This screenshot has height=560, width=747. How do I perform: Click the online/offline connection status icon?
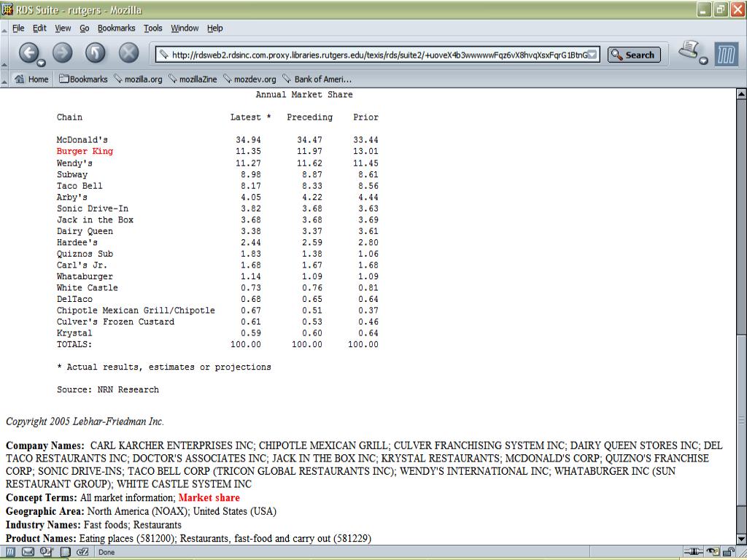pos(693,552)
